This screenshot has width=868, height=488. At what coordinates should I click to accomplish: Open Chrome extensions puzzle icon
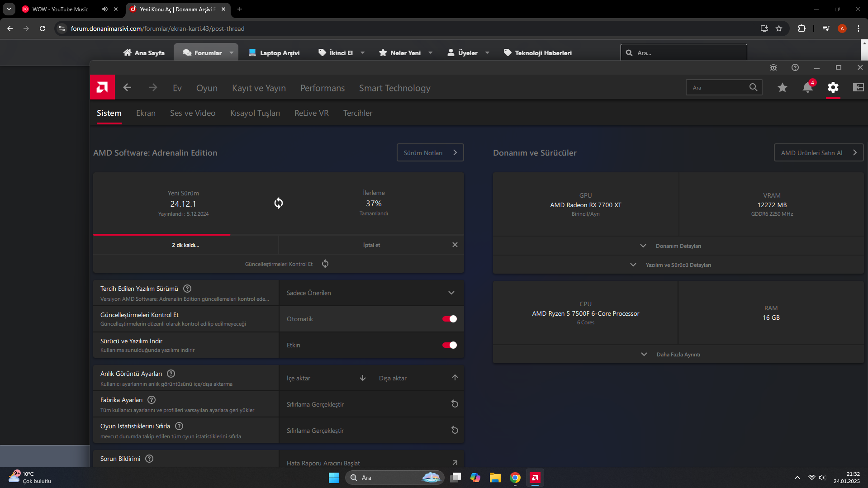802,28
